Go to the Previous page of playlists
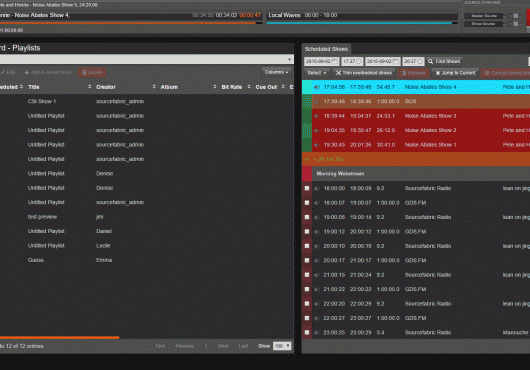Image resolution: width=530 pixels, height=370 pixels. point(185,346)
